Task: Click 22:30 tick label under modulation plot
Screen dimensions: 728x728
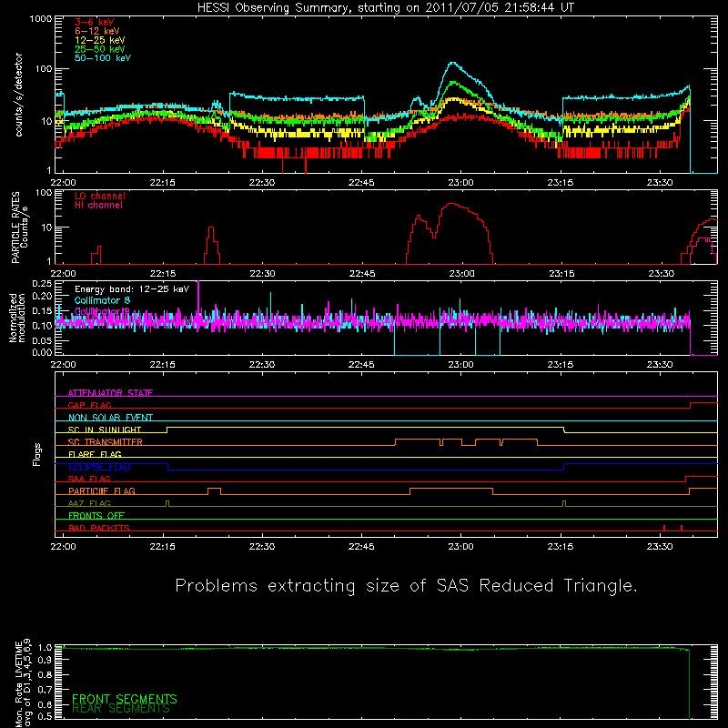Action: 262,365
